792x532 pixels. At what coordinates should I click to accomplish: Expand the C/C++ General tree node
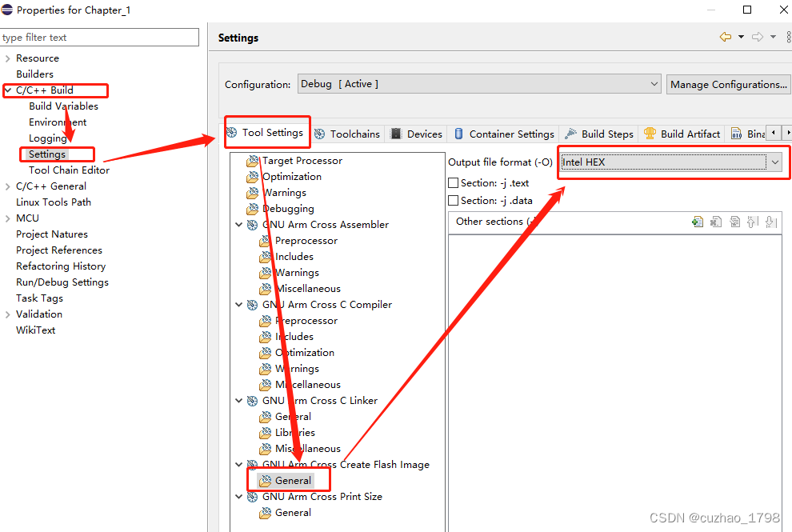pos(7,186)
